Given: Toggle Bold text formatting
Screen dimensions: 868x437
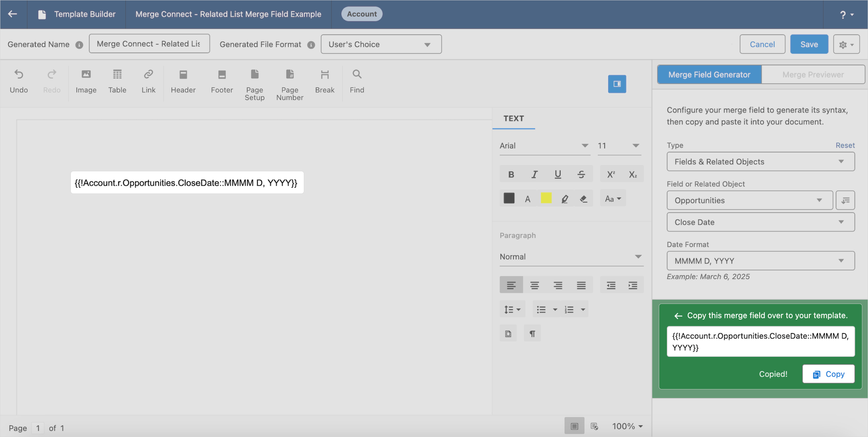Looking at the screenshot, I should pyautogui.click(x=511, y=174).
